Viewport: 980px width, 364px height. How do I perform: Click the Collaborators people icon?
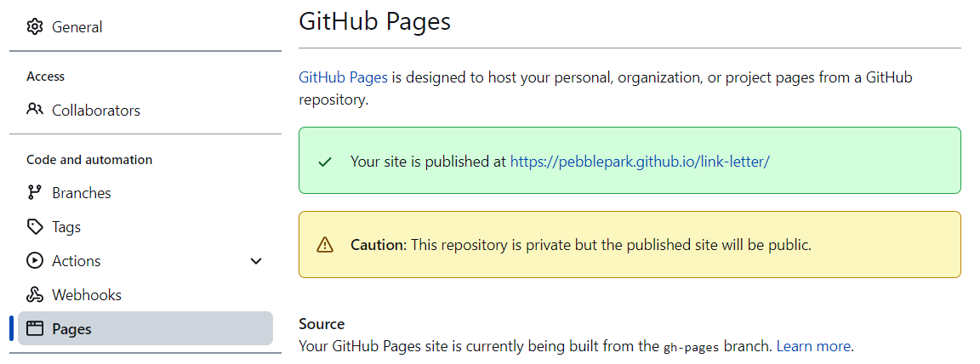[x=35, y=110]
